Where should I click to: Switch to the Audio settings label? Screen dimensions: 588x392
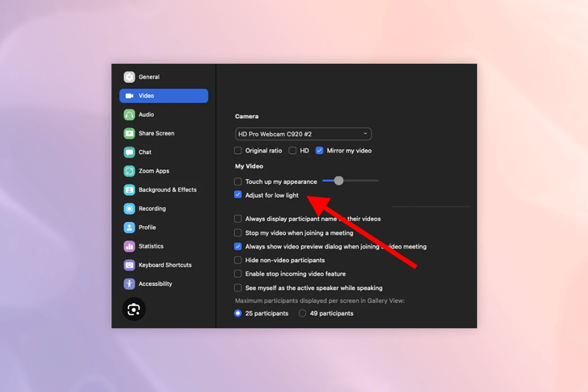click(146, 115)
